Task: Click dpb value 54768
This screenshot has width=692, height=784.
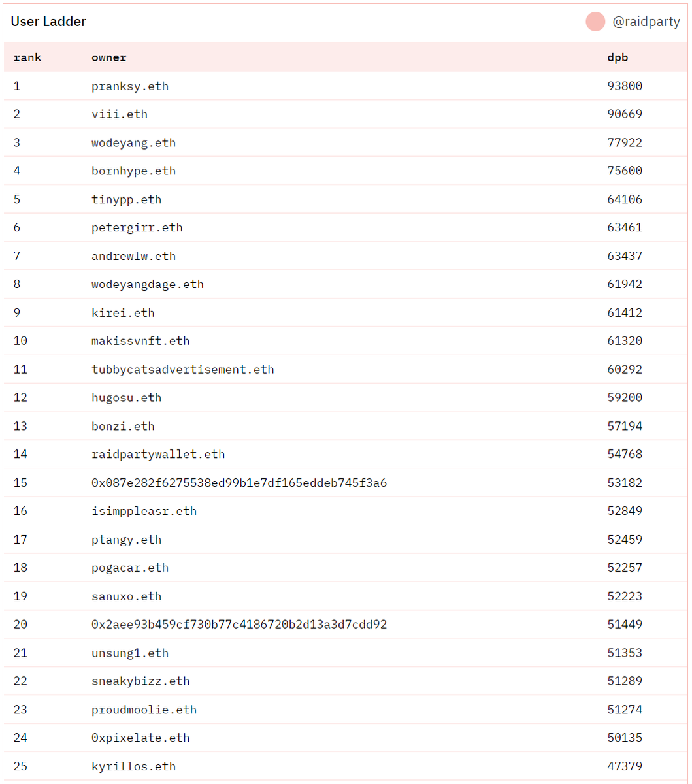Action: (625, 455)
